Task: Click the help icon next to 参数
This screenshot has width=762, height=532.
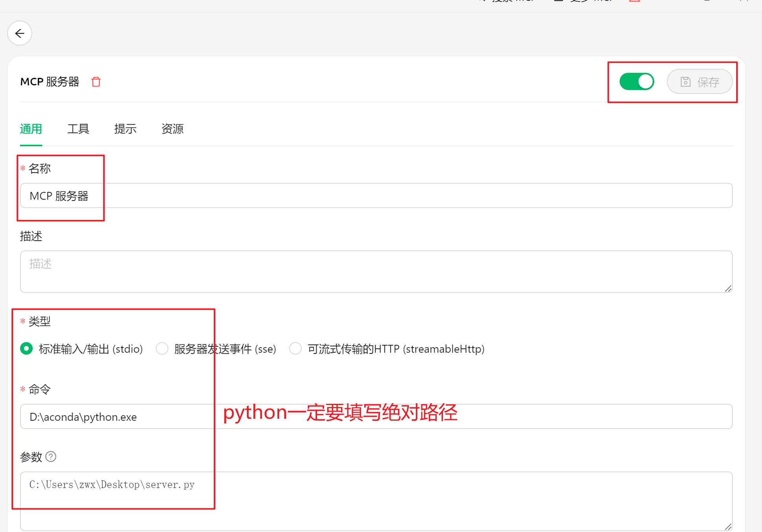Action: [51, 457]
